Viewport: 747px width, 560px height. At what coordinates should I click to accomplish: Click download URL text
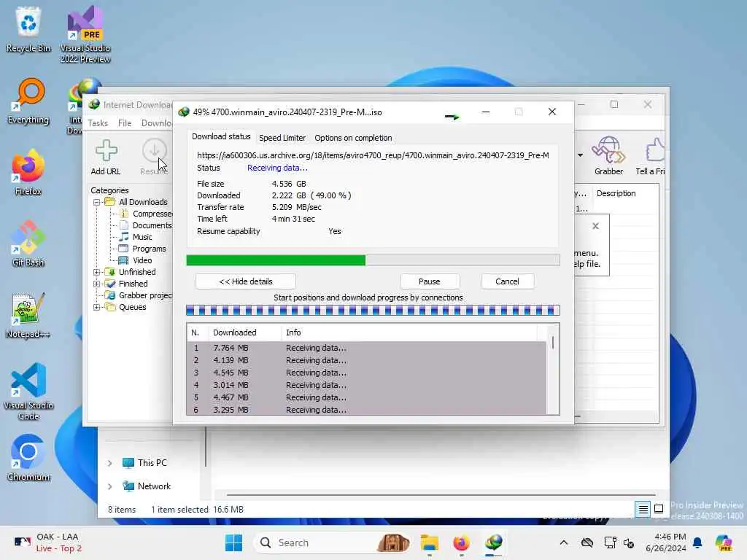pos(373,155)
